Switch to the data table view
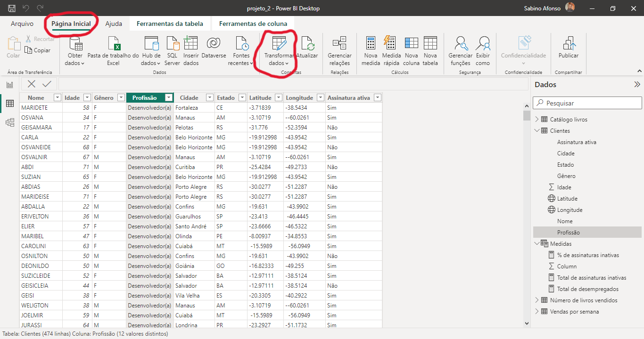644x339 pixels. [x=9, y=104]
